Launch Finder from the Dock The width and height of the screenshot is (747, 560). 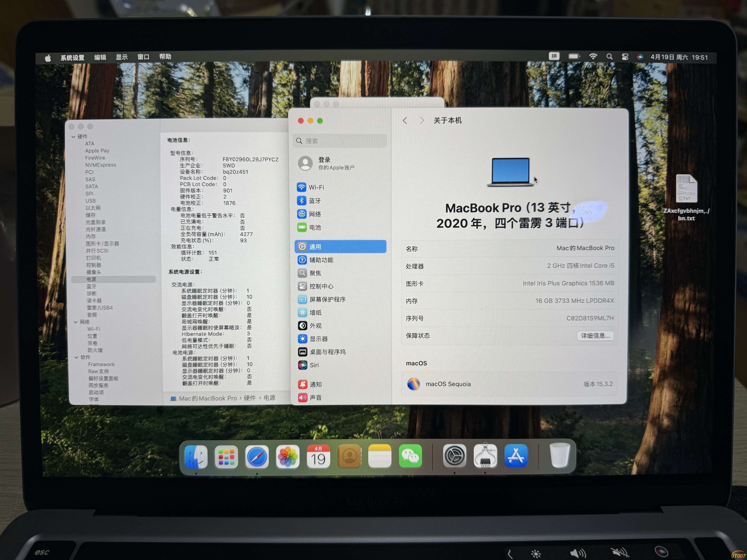click(196, 457)
